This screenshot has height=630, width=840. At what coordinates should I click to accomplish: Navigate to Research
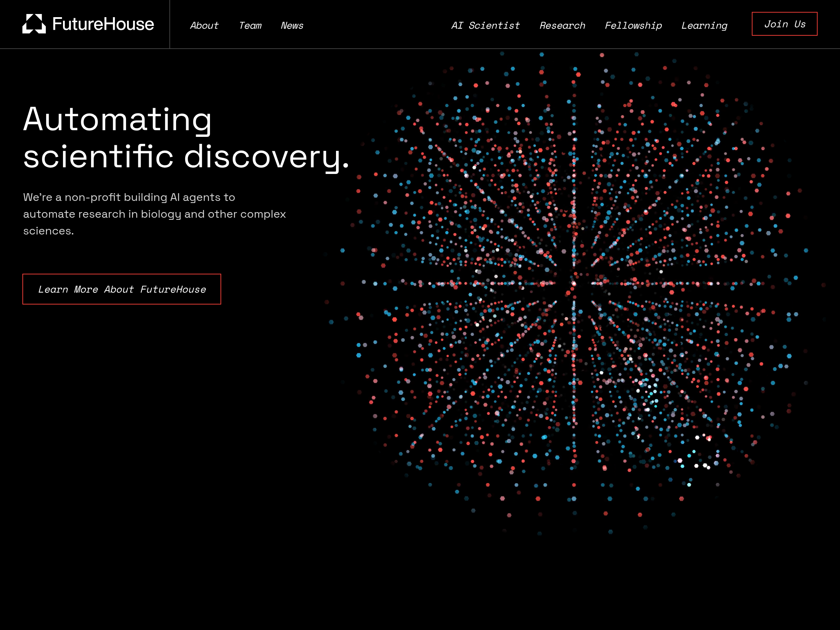[562, 26]
